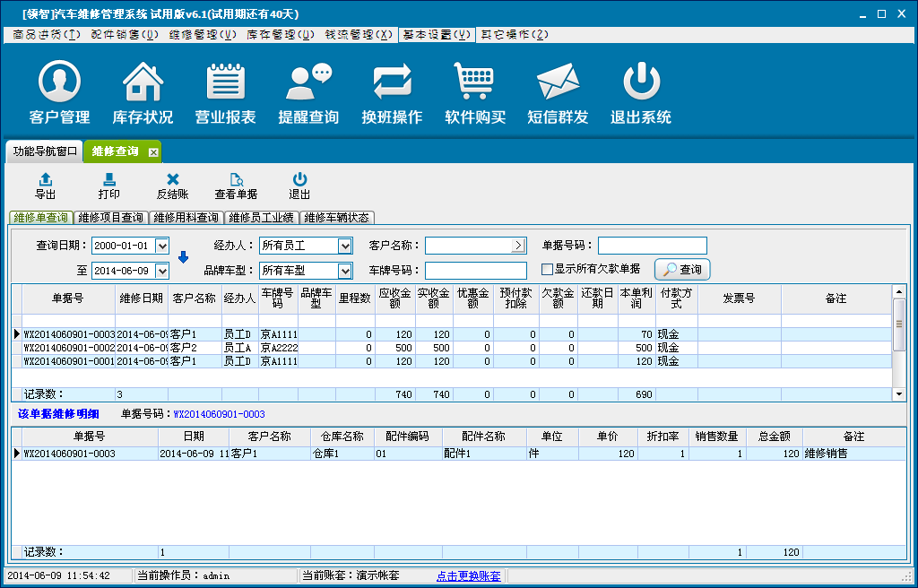Viewport: 918px width, 588px height.
Task: Switch to 维修项目查询 tab
Action: 110,218
